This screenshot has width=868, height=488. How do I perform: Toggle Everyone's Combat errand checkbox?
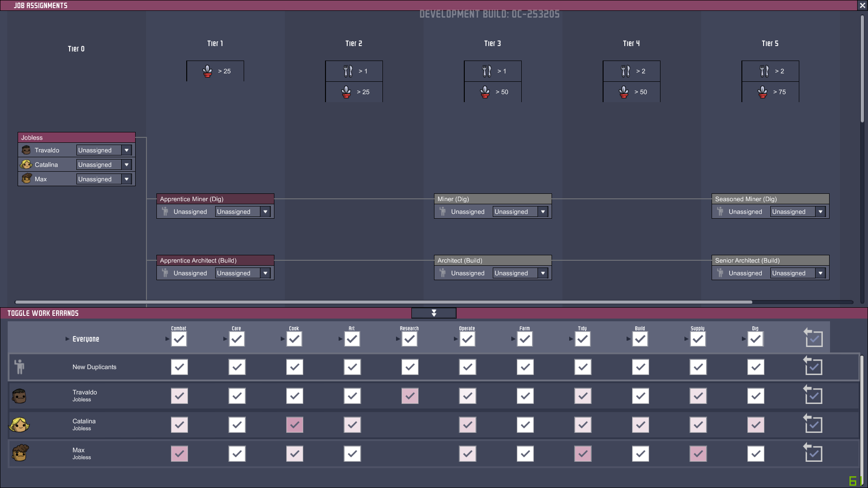tap(179, 339)
